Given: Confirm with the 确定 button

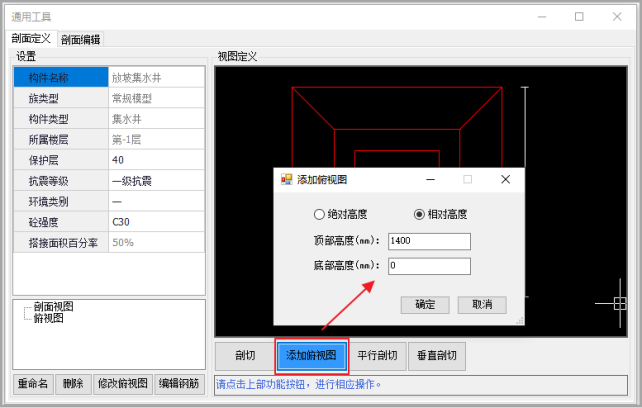Looking at the screenshot, I should (x=424, y=305).
